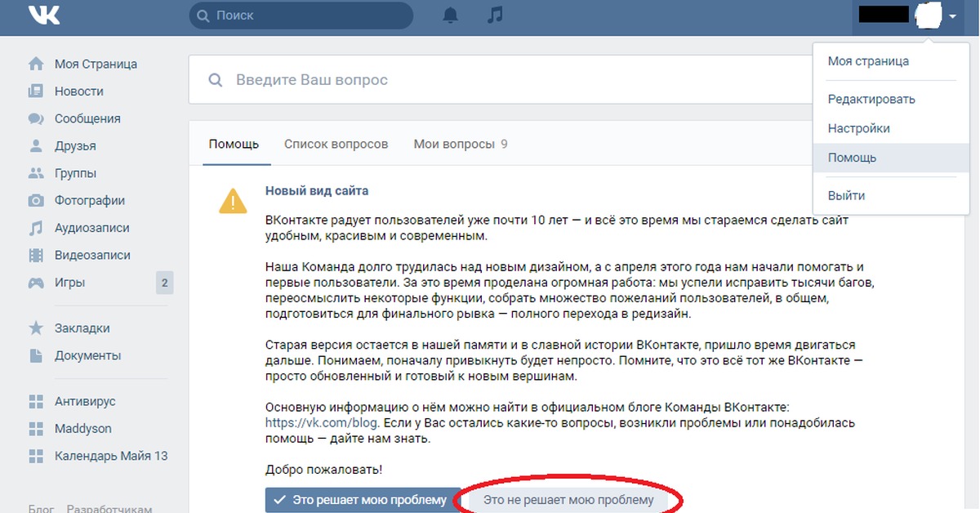Click the profile avatar in header

[929, 15]
